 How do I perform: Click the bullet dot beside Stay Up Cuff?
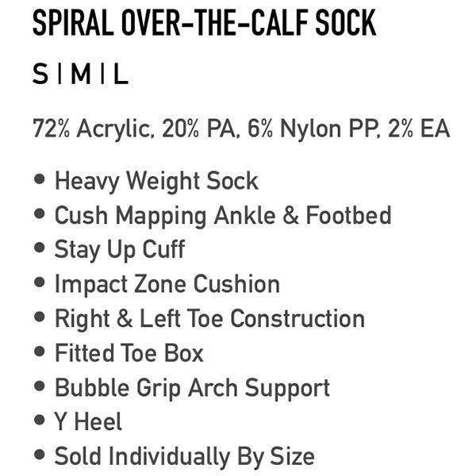[x=40, y=248]
